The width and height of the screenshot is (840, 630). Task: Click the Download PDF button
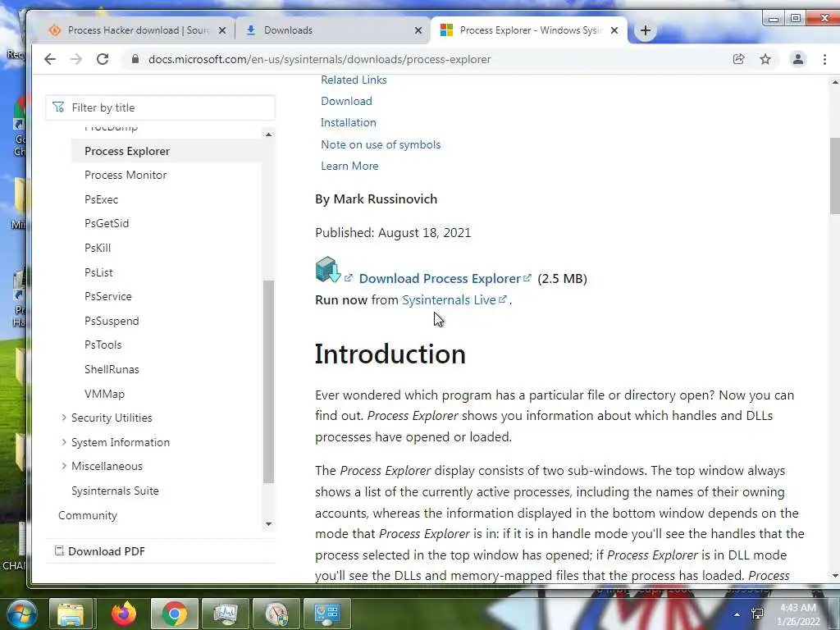coord(100,550)
